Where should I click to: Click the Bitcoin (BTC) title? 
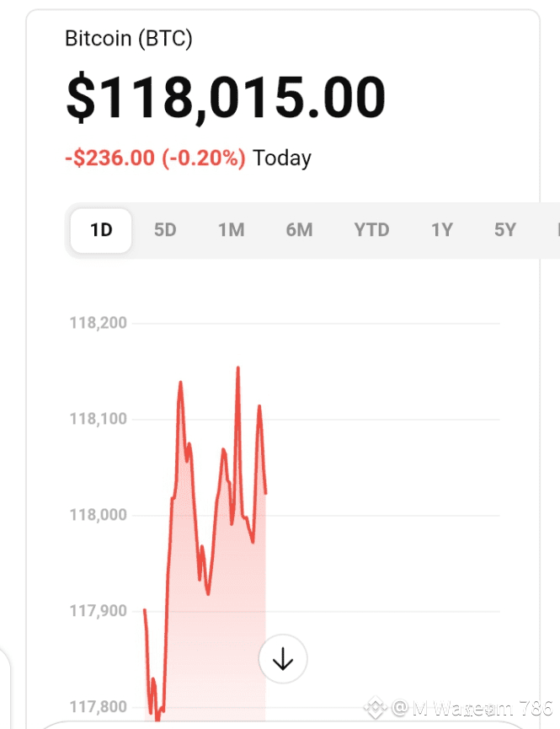tap(129, 39)
